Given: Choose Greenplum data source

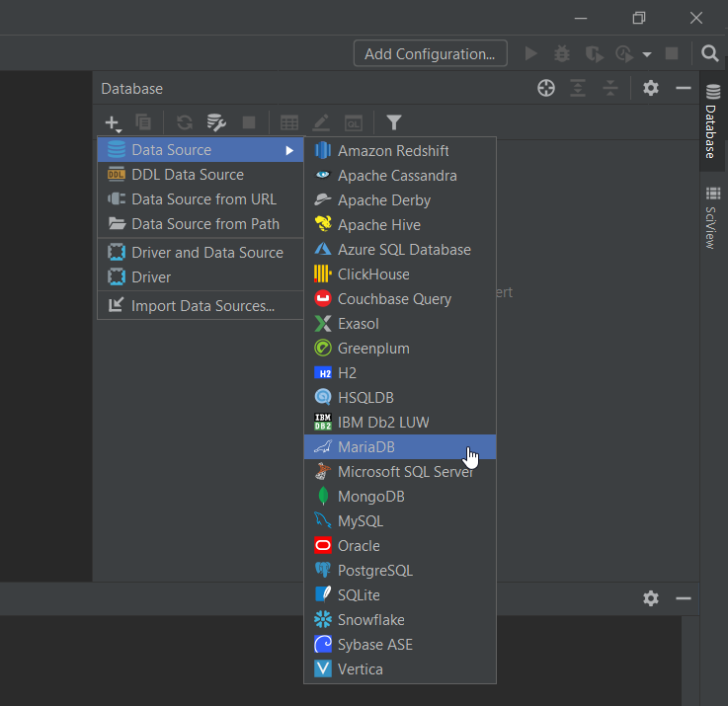Looking at the screenshot, I should coord(400,349).
